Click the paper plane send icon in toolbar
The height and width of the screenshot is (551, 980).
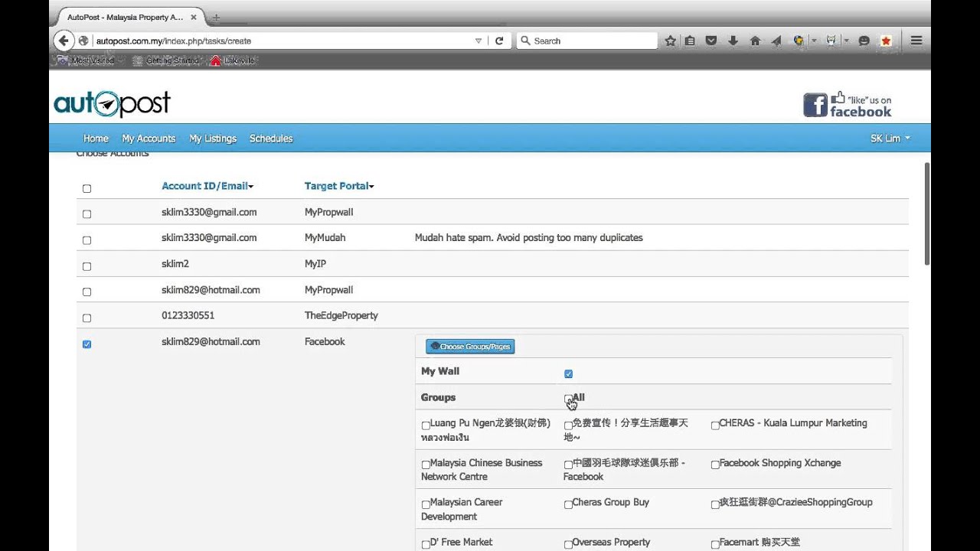[x=776, y=41]
